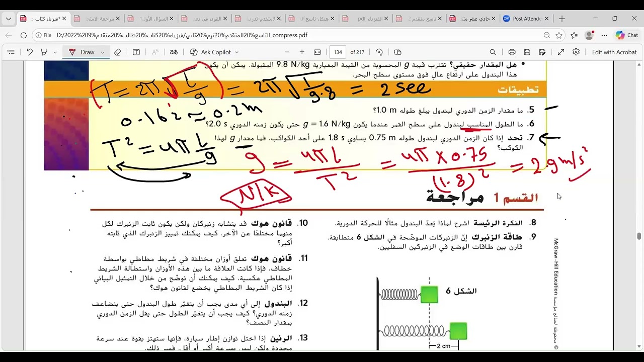
Task: Enter full screen mode
Action: [x=561, y=52]
